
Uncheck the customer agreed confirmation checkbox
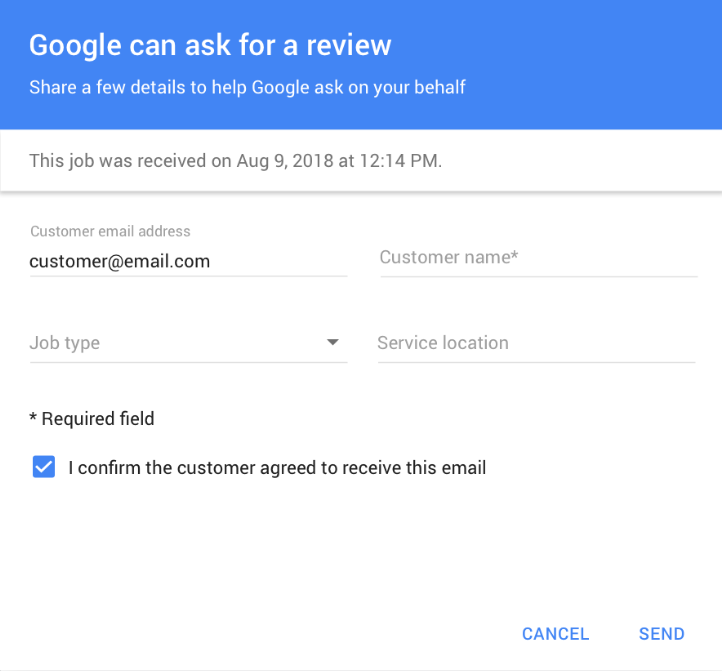coord(44,467)
